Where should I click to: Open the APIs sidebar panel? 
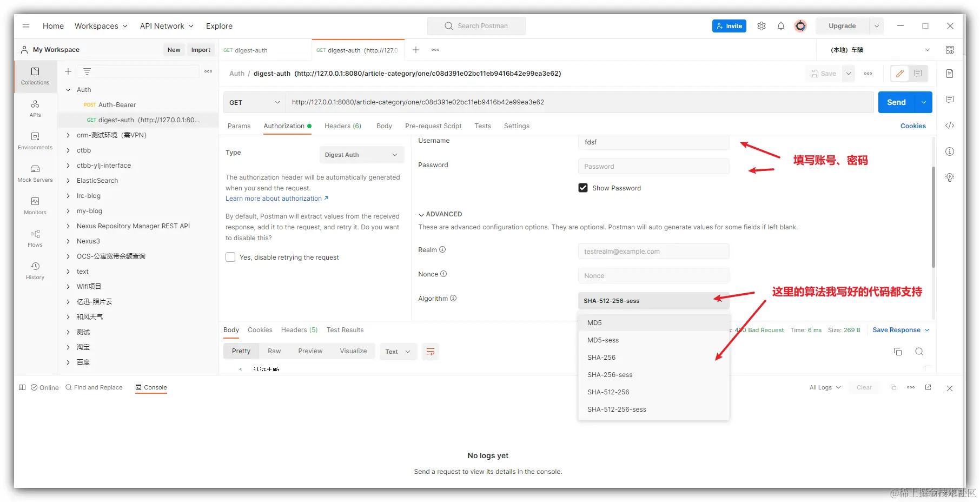(x=35, y=108)
